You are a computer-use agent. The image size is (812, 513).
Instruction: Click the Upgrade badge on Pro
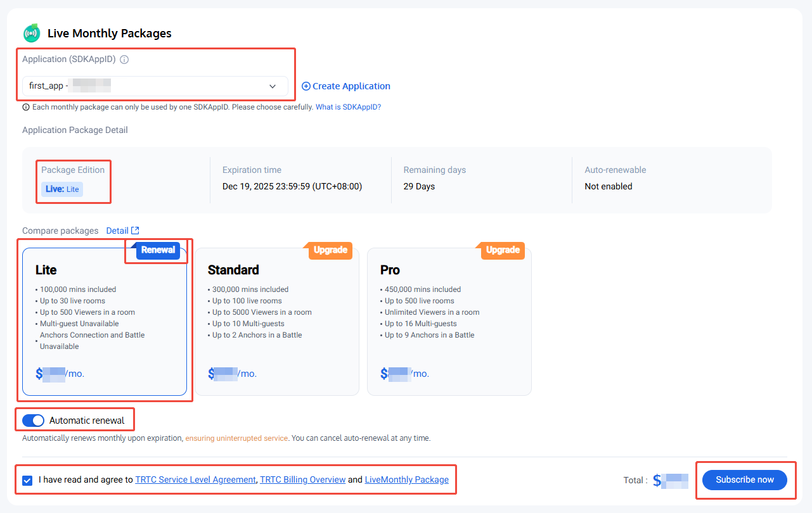pos(503,250)
